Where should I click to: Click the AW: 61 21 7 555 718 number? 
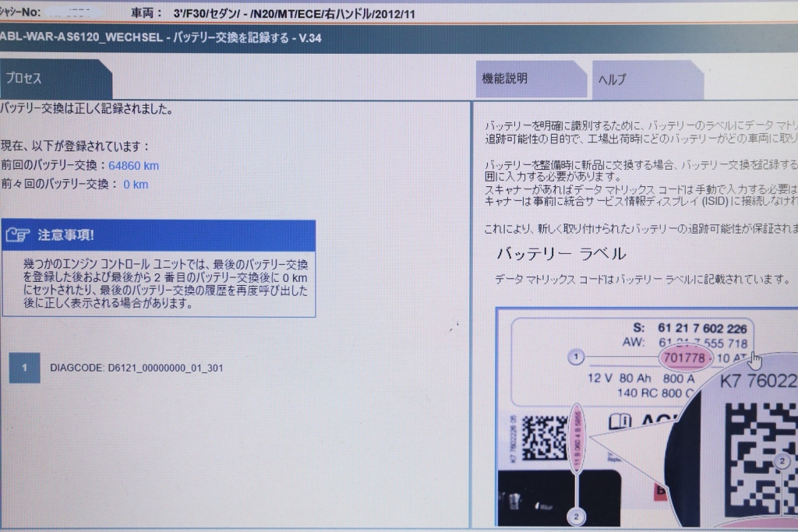tap(684, 343)
